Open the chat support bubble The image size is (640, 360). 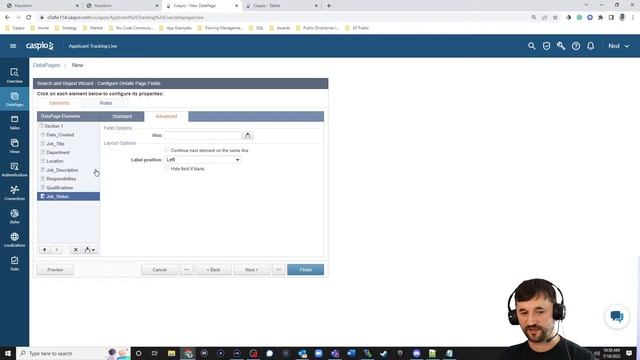click(617, 316)
